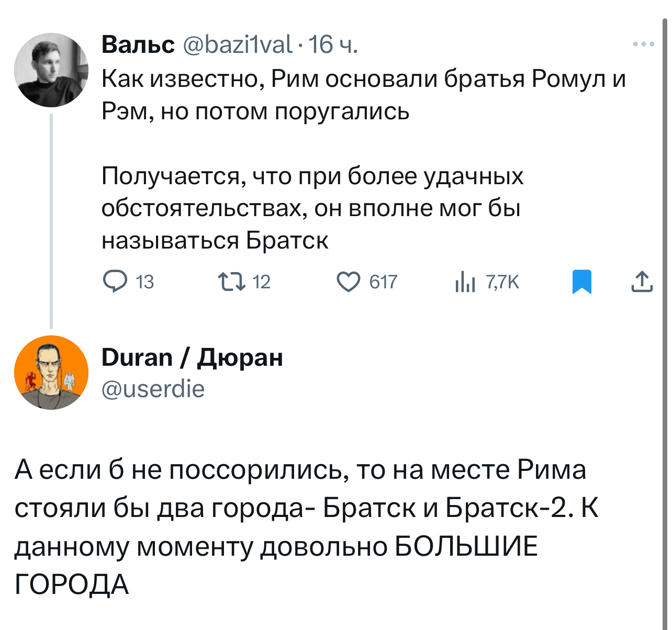Open the @userdie handle link
The width and height of the screenshot is (672, 630).
coord(153,389)
